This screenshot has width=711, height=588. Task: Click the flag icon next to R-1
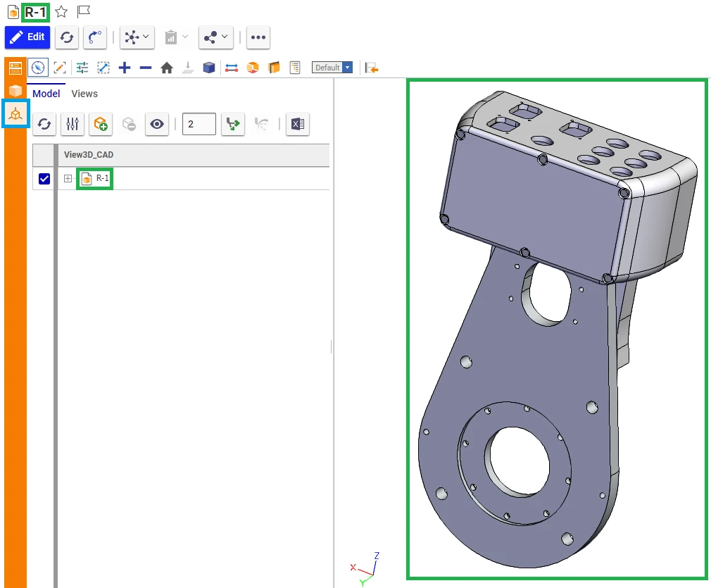pos(84,11)
